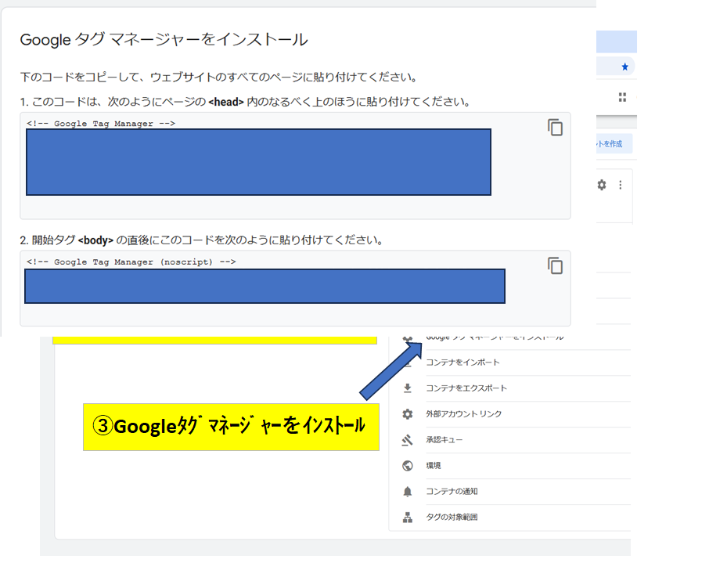Click the text '下のコードをコピーして…貼り付けてください。'
This screenshot has width=709, height=588.
click(219, 77)
